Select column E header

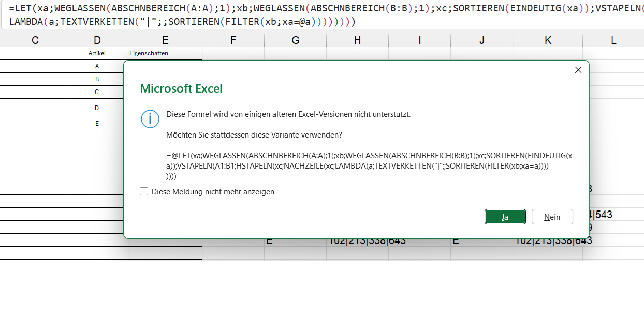click(165, 40)
